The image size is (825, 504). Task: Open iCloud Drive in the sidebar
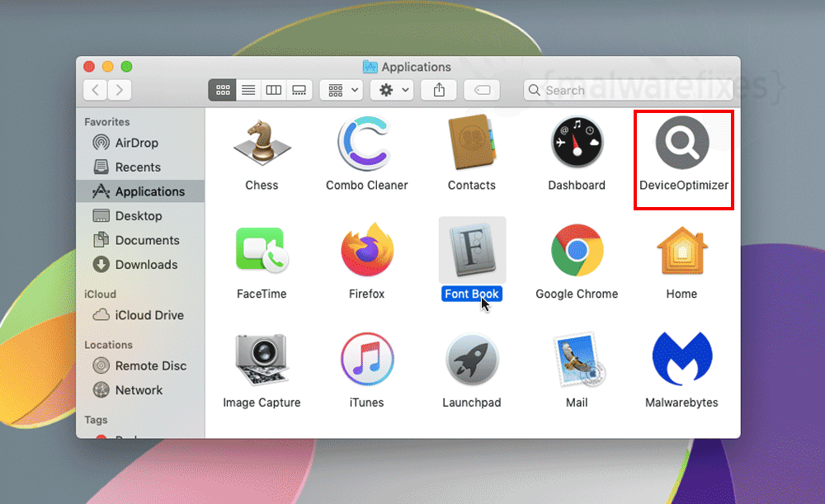point(140,314)
